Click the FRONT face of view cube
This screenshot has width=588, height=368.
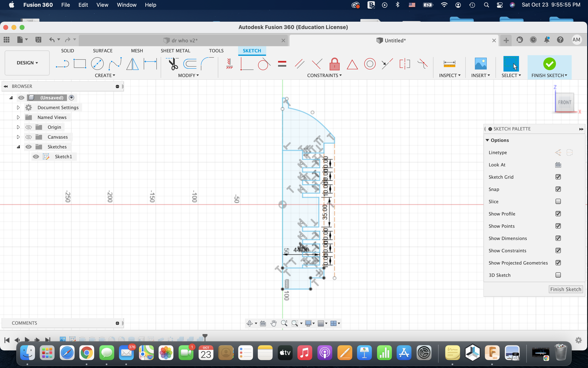565,102
